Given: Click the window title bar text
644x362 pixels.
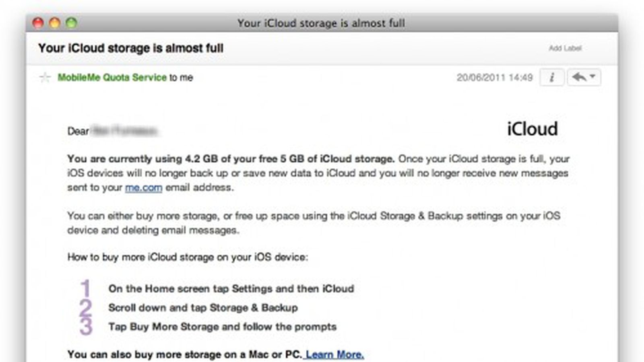Looking at the screenshot, I should [321, 23].
